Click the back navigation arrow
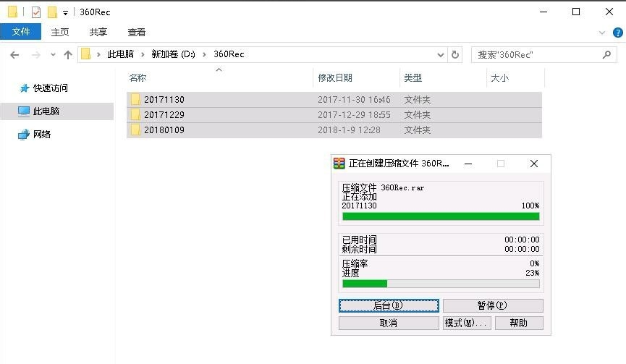 [14, 54]
